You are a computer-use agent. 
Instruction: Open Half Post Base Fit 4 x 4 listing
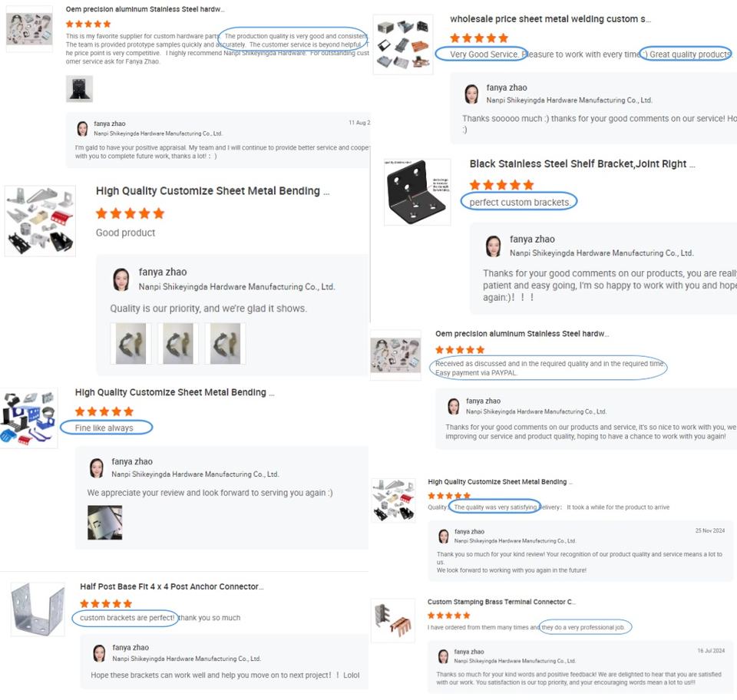[x=171, y=586]
